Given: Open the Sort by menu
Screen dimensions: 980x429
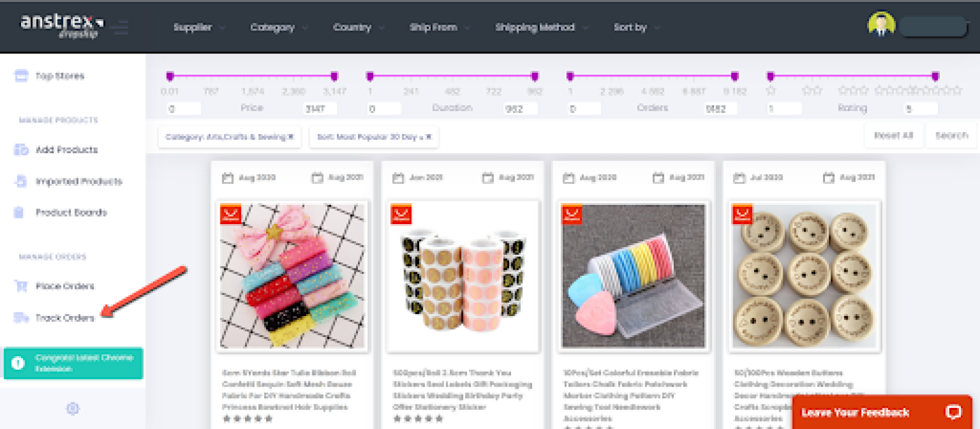Looking at the screenshot, I should (636, 28).
